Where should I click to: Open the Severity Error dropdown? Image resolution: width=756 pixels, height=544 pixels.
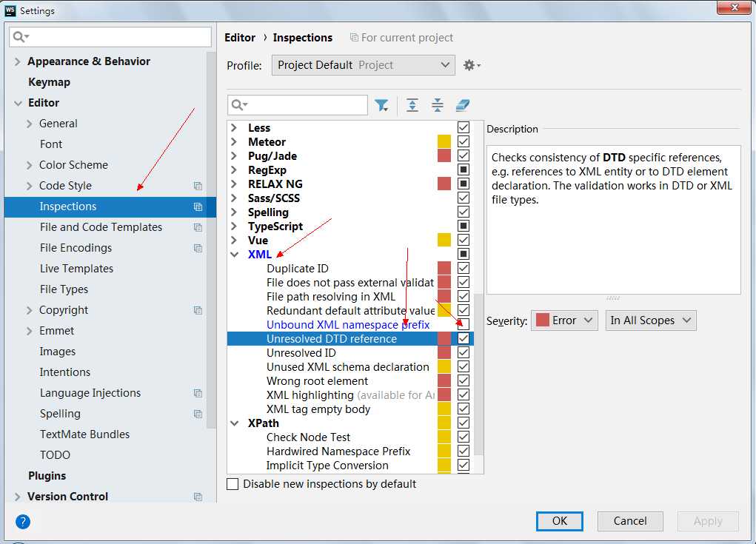[564, 320]
